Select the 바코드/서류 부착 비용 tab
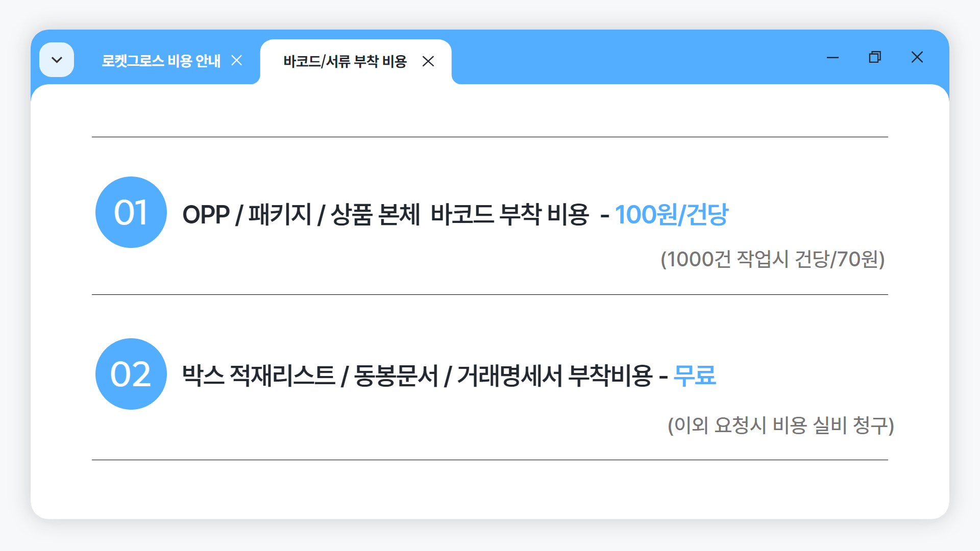980x551 pixels. tap(345, 62)
